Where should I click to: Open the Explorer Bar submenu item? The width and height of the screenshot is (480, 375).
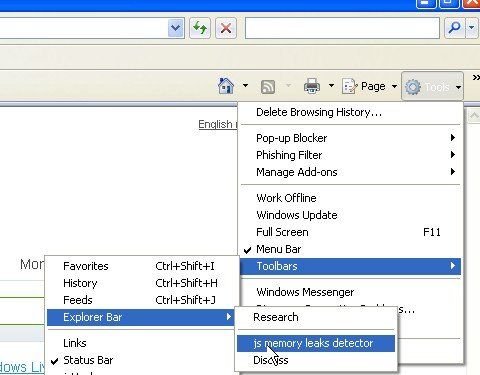[x=141, y=317]
